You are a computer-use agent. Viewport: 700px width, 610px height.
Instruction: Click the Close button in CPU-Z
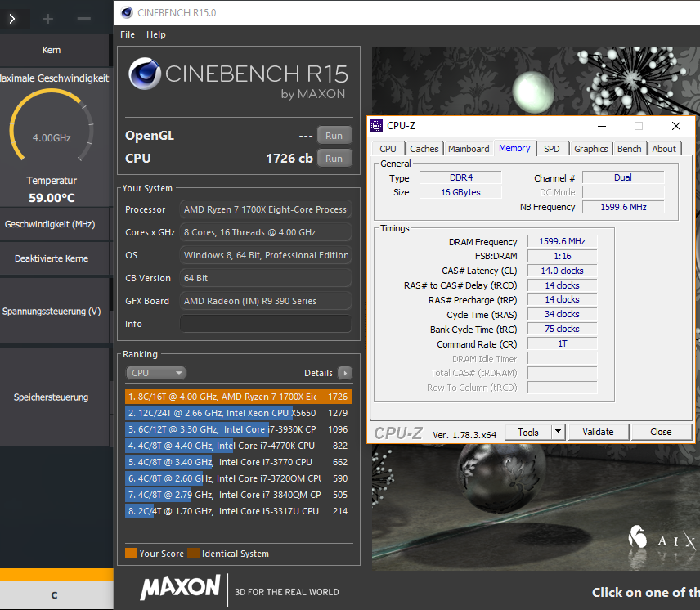[x=661, y=432]
